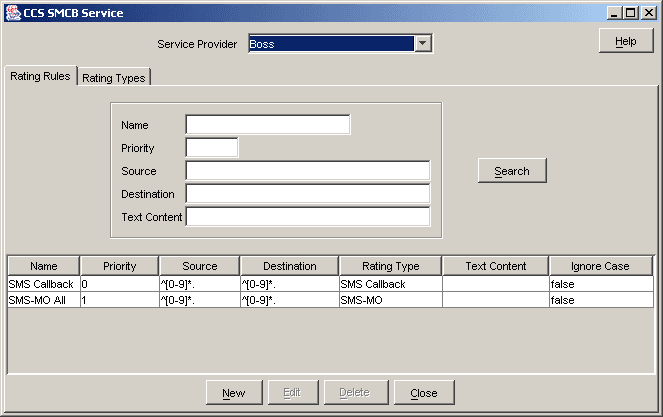Image resolution: width=663 pixels, height=417 pixels.
Task: Sort by the Destination column header
Action: 290,266
